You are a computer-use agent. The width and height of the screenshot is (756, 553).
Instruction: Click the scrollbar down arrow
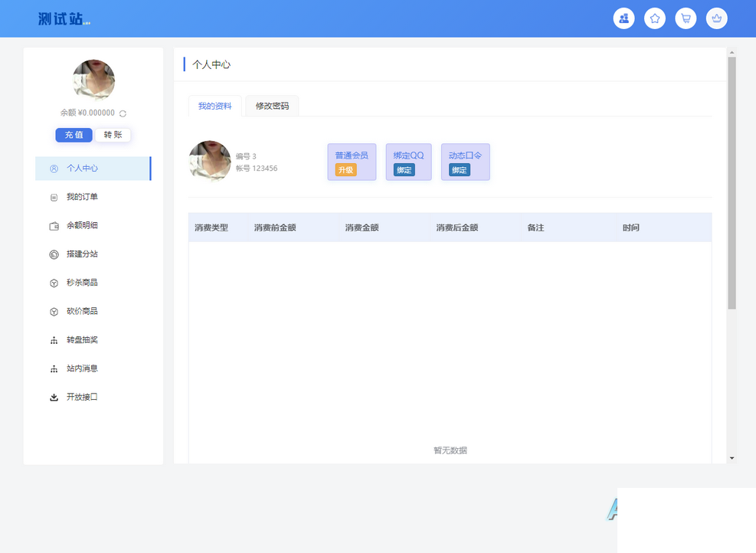point(731,458)
